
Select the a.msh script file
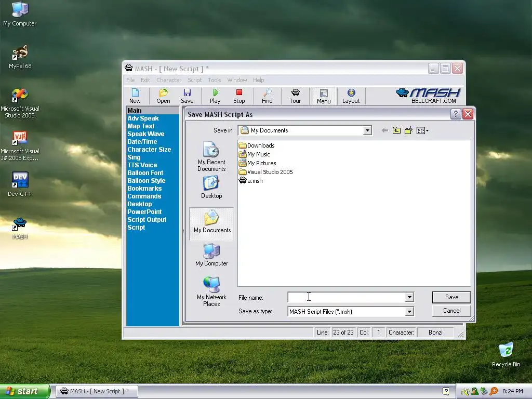pyautogui.click(x=251, y=181)
